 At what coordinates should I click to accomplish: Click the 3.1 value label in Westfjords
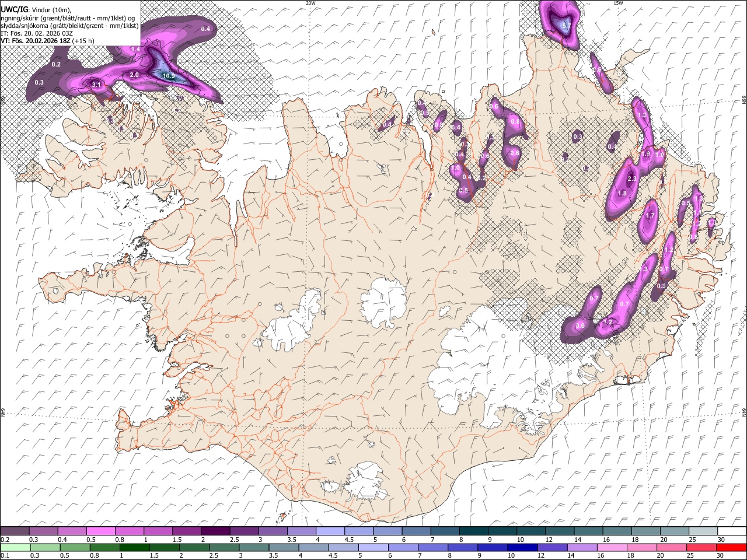(x=97, y=85)
